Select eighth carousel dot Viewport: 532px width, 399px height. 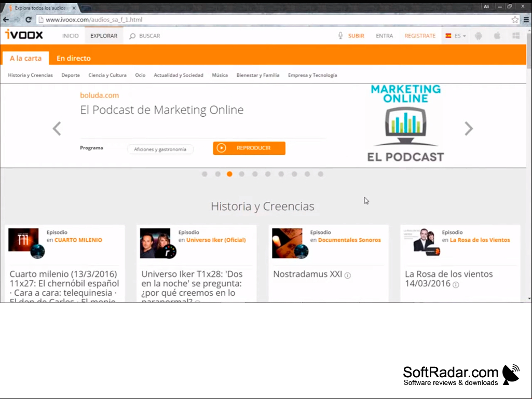pos(294,174)
